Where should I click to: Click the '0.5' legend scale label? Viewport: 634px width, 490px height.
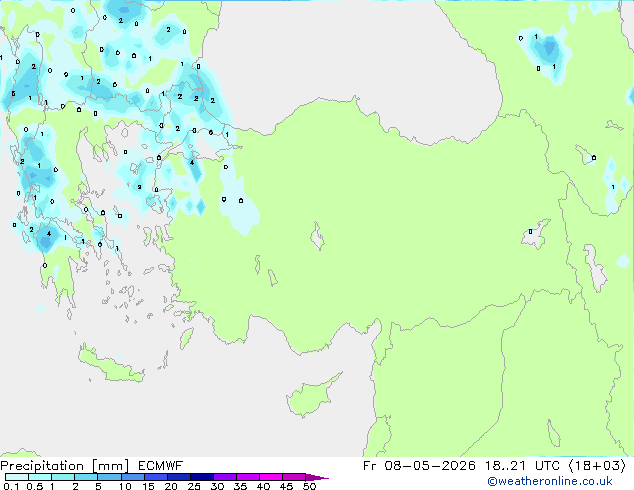pos(35,486)
